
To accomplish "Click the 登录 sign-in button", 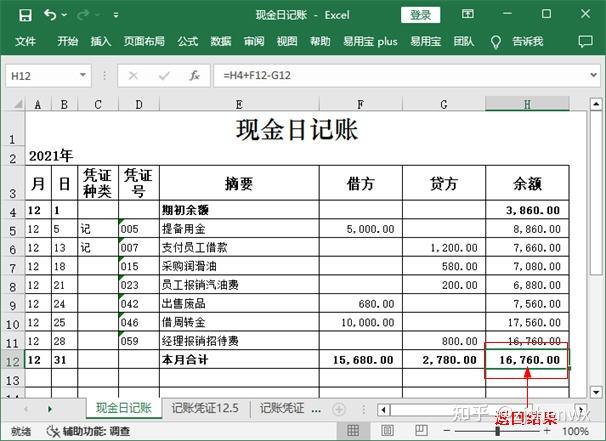I will click(x=420, y=15).
